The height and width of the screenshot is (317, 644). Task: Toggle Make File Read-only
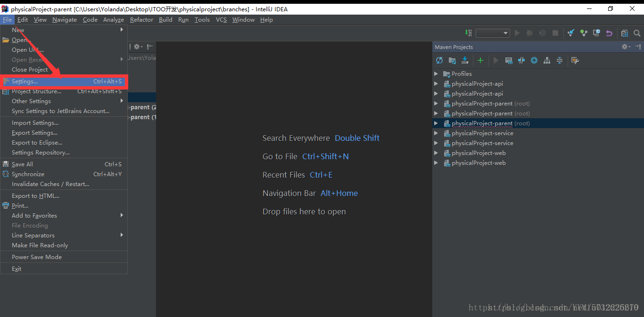64,245
